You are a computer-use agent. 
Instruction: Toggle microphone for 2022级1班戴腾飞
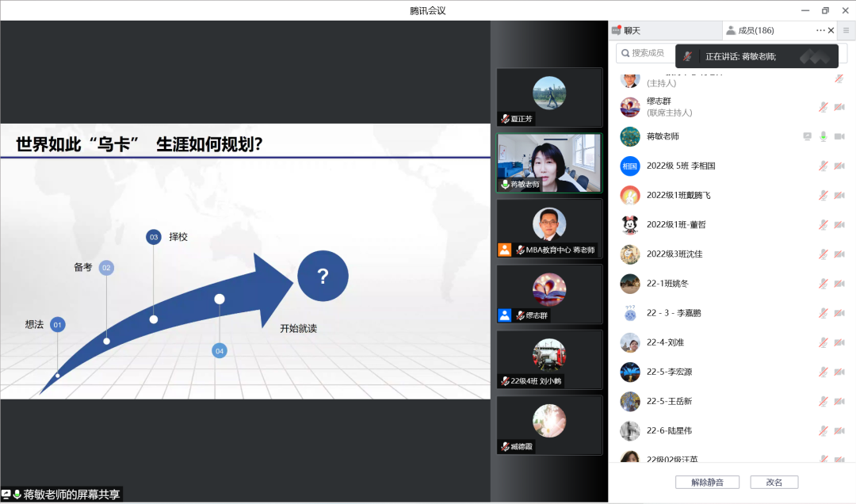coord(824,196)
